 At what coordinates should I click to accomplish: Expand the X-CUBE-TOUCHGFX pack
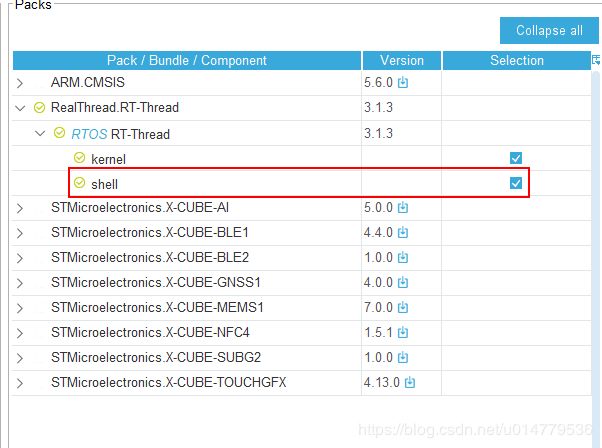pyautogui.click(x=20, y=383)
